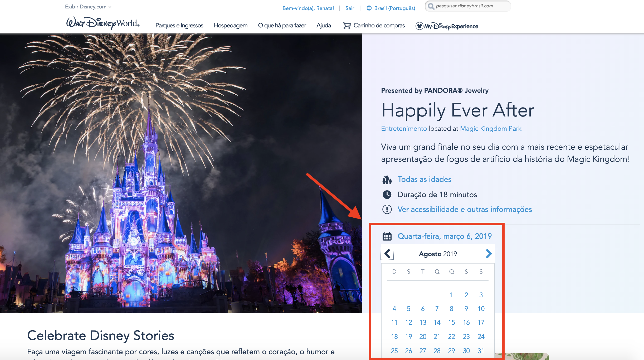Screen dimensions: 644x360
Task: Open the Hospedagem menu
Action: tap(231, 26)
